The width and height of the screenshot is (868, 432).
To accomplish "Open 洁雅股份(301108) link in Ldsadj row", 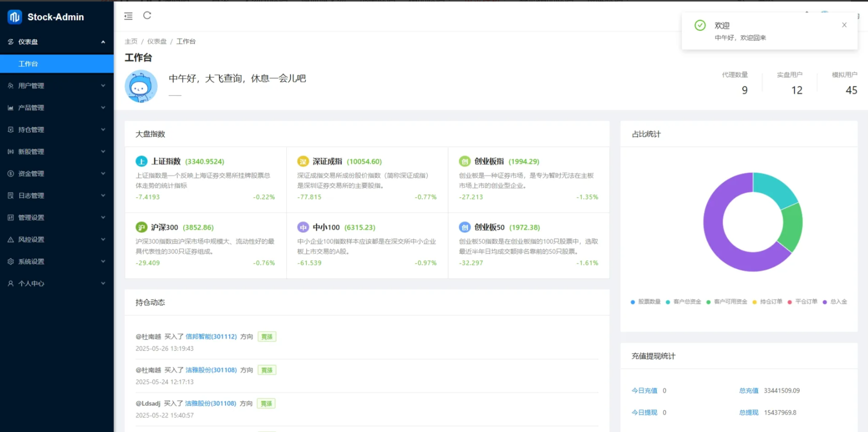I will pyautogui.click(x=210, y=403).
